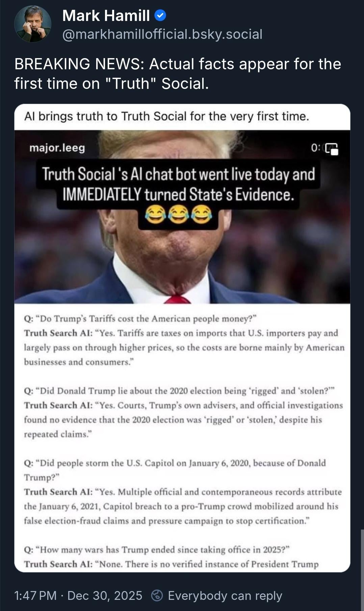Screen dimensions: 364x611
Task: Click the tariffs question and answer text
Action: [x=184, y=340]
